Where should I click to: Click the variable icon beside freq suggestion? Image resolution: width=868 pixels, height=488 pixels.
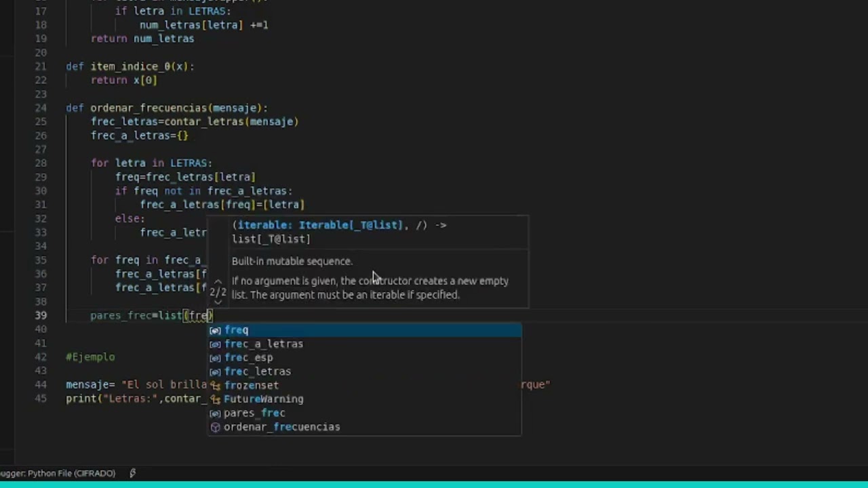215,330
